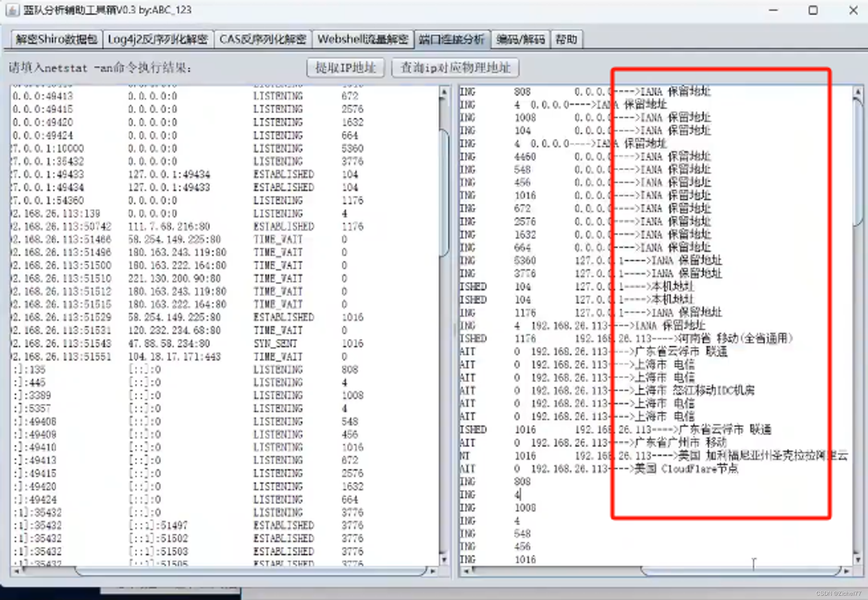Image resolution: width=868 pixels, height=600 pixels.
Task: Open the Webshell流量解密 tab
Action: (x=363, y=39)
